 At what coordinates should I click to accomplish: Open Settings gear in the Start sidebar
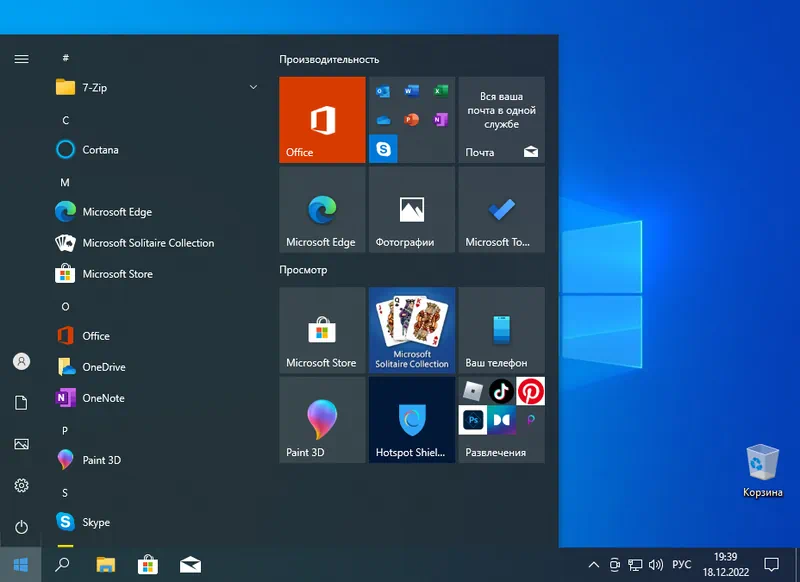click(21, 486)
